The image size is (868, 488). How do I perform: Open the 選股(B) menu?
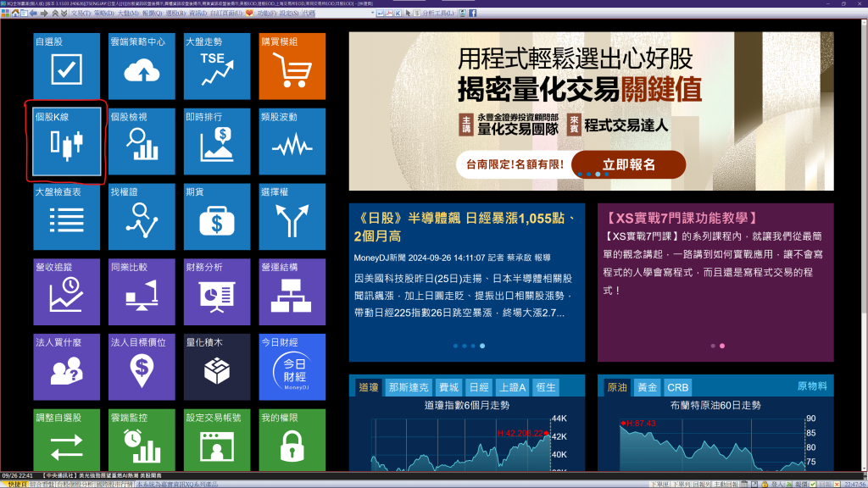click(175, 13)
